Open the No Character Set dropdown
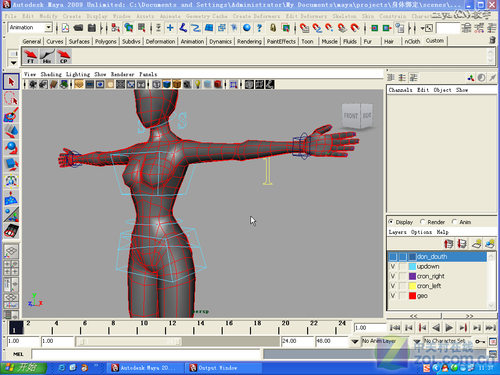 pyautogui.click(x=417, y=341)
